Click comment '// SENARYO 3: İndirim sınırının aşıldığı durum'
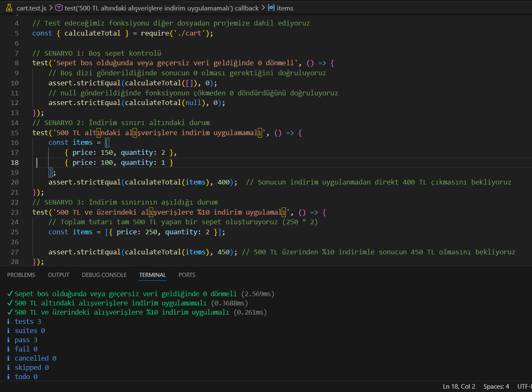 [125, 202]
